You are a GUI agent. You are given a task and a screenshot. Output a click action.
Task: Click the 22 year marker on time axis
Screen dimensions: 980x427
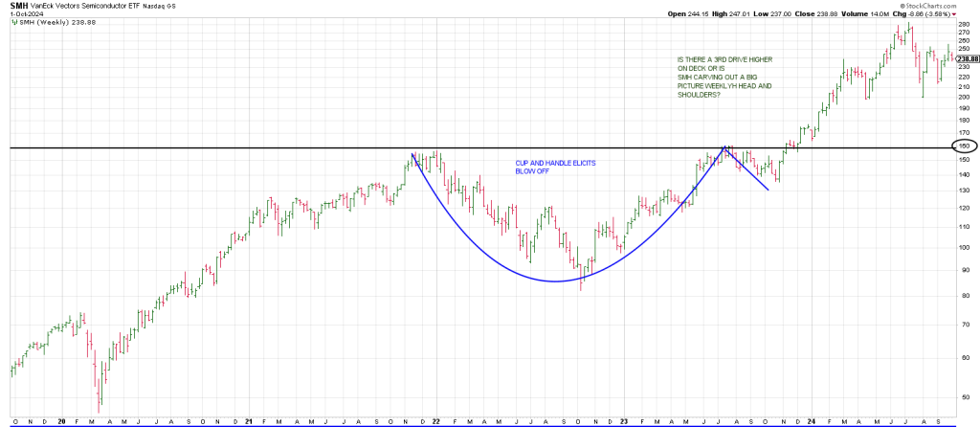(437, 421)
